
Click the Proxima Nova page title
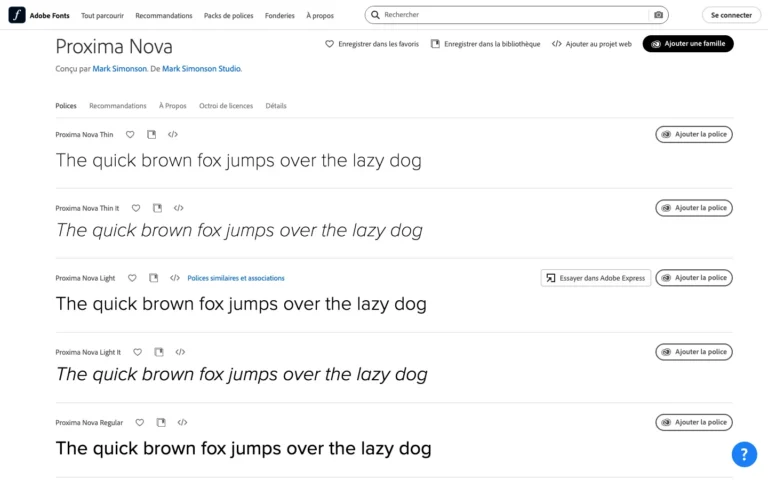click(x=114, y=47)
